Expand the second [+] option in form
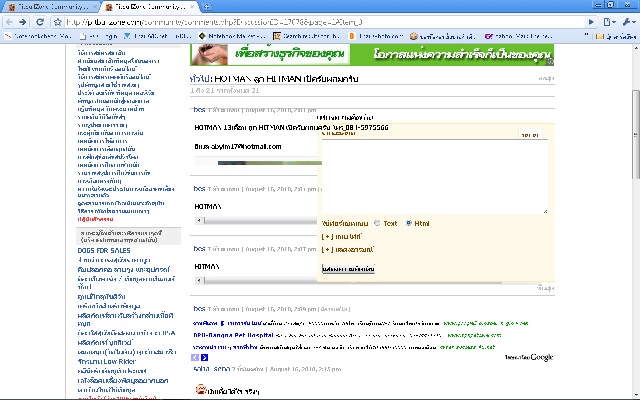Screen dimensions: 640x400 coord(347,249)
